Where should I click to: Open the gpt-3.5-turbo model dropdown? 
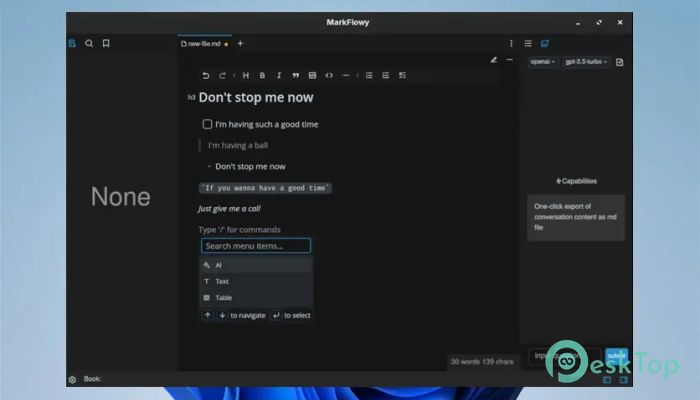click(x=586, y=62)
